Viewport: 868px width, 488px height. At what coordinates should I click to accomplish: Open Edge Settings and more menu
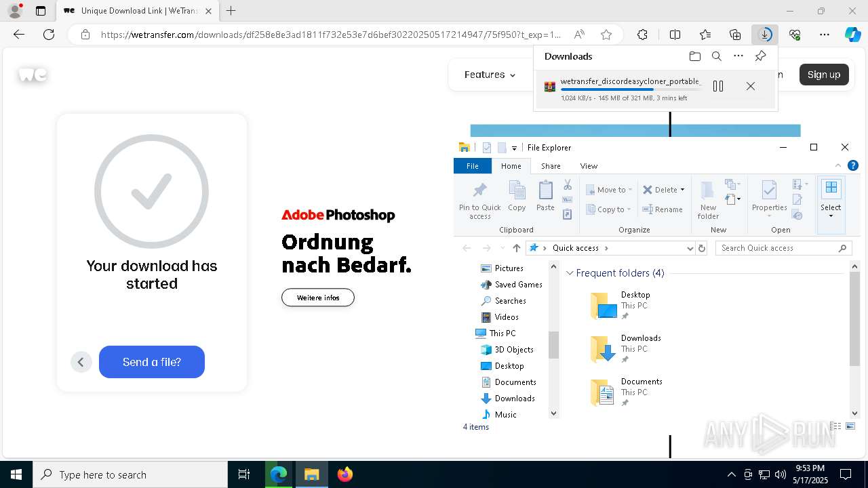tap(825, 35)
